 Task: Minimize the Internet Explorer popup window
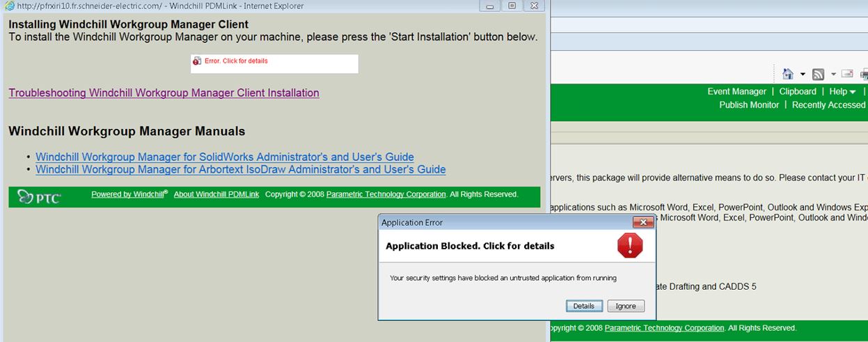click(490, 6)
